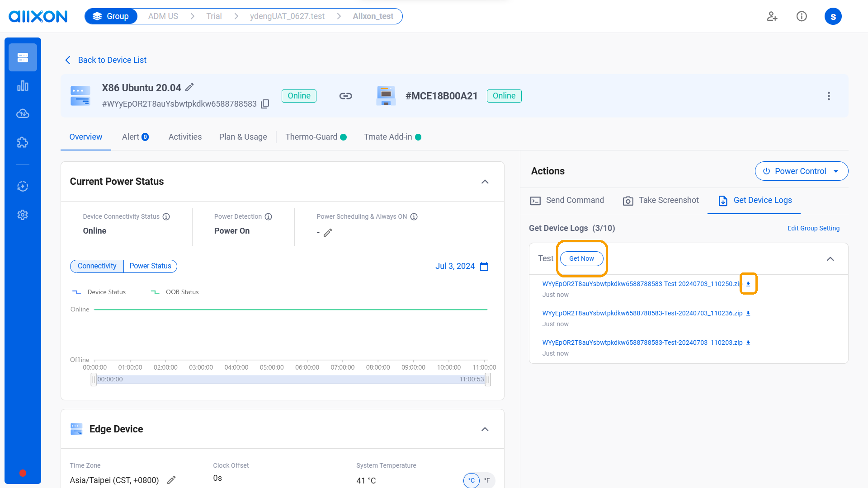Open cloud download icon in sidebar
868x488 pixels.
[x=23, y=113]
